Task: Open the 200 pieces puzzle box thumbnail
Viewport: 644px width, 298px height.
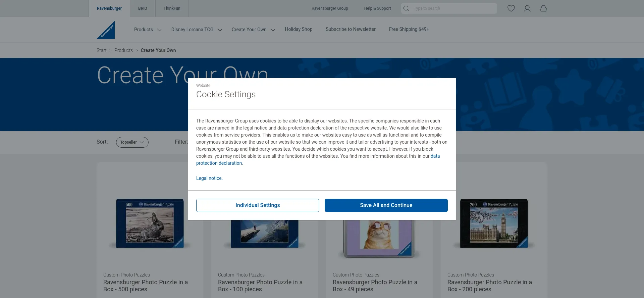Action: pos(494,223)
